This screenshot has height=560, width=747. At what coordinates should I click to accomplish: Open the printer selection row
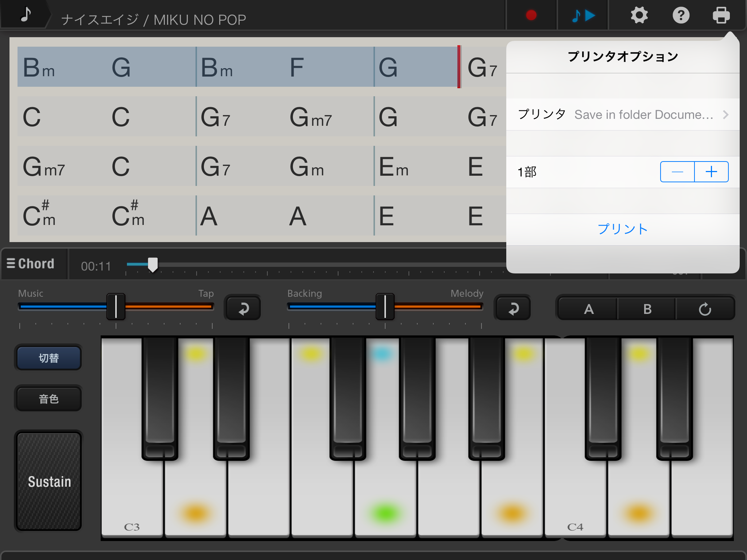click(x=623, y=114)
